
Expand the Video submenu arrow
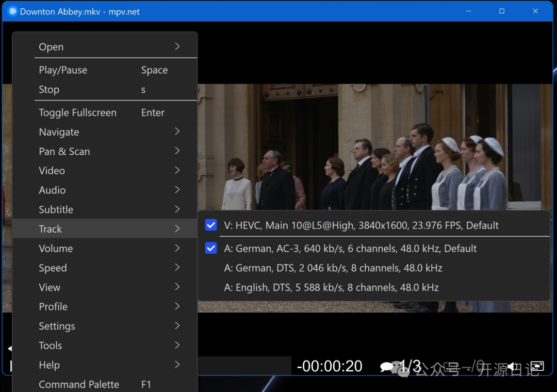pyautogui.click(x=177, y=170)
